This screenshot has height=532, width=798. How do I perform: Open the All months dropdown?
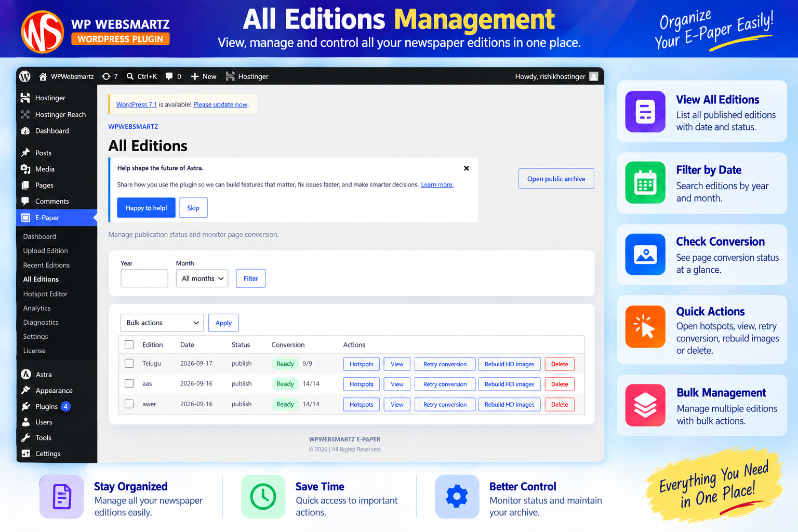coord(202,278)
